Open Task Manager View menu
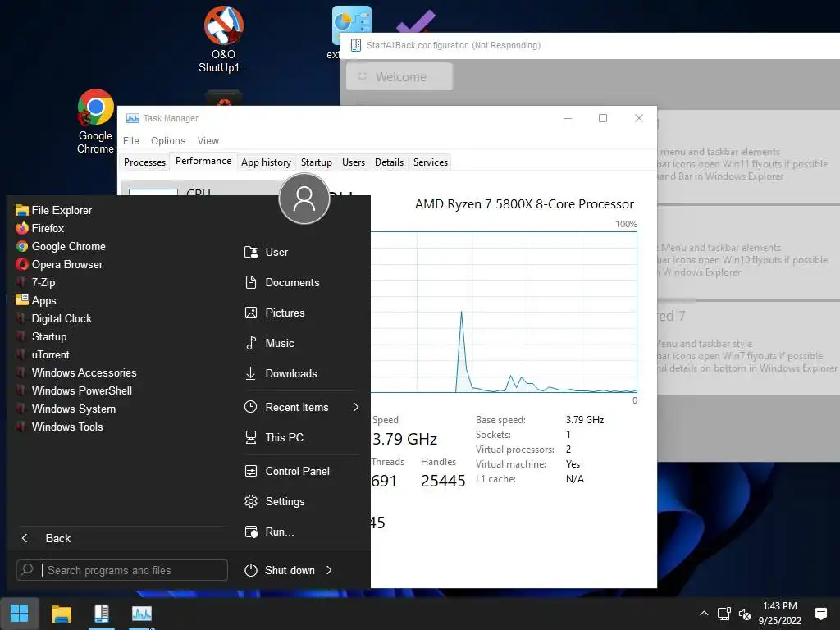This screenshot has height=630, width=840. pos(208,141)
